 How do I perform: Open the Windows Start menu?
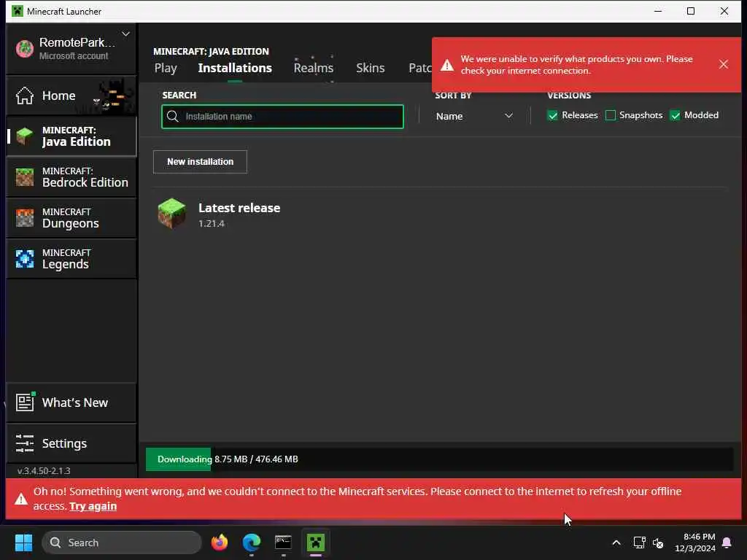23,542
